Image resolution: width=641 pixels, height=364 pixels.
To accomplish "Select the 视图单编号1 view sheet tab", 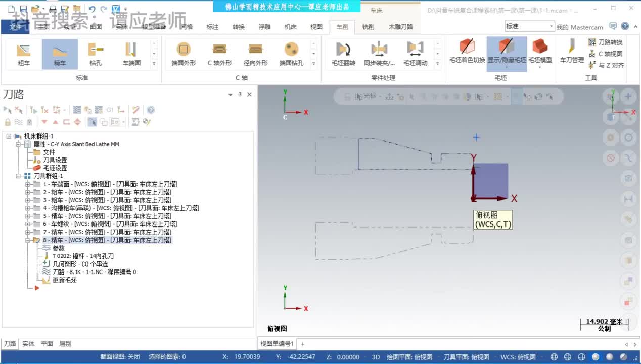I will 277,344.
